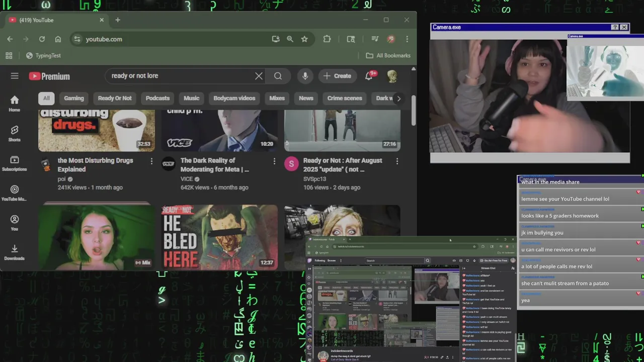Viewport: 644px width, 362px height.
Task: Play the VICE 10:20 video thumbnail
Action: click(219, 130)
